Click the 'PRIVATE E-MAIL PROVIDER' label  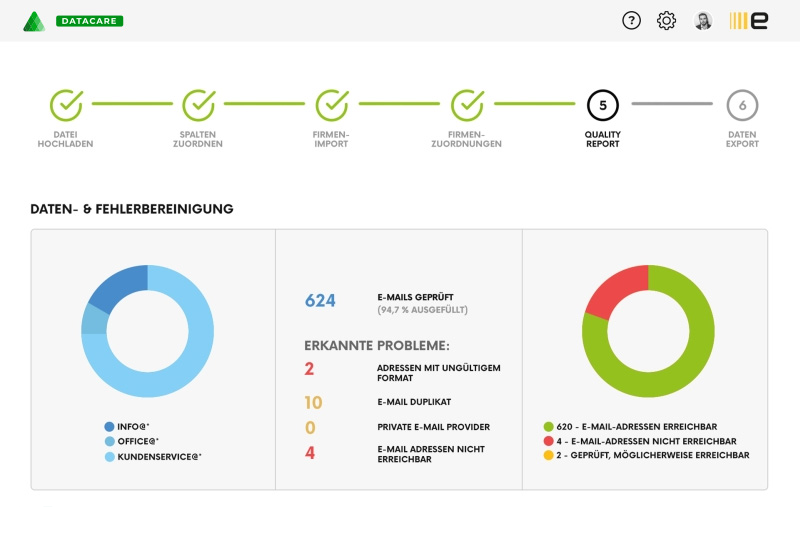tap(434, 427)
